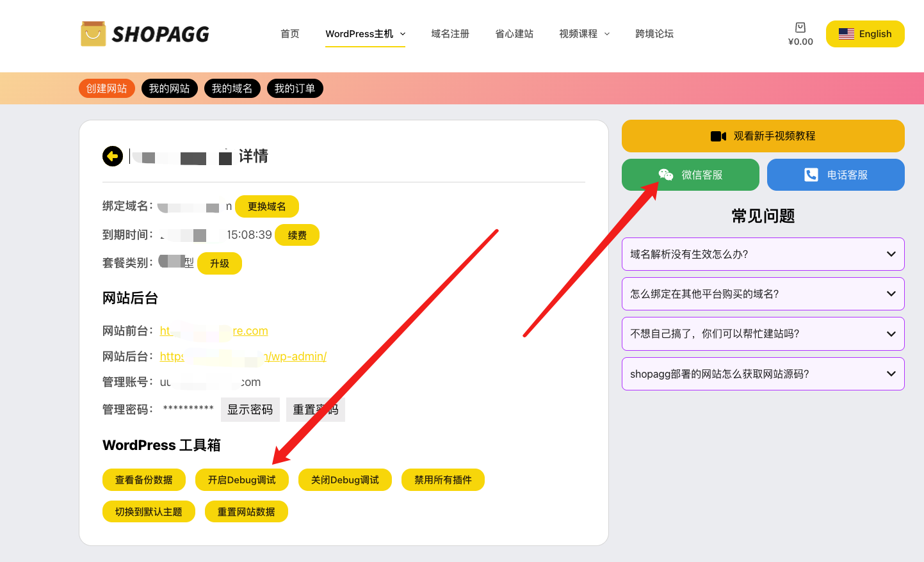Click the back arrow icon beside 详情
This screenshot has width=924, height=562.
click(113, 156)
